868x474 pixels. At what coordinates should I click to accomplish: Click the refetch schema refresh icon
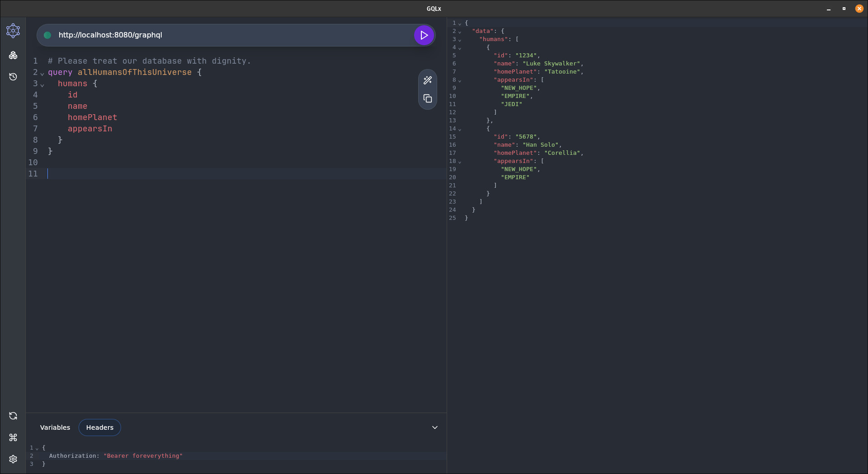(x=13, y=416)
